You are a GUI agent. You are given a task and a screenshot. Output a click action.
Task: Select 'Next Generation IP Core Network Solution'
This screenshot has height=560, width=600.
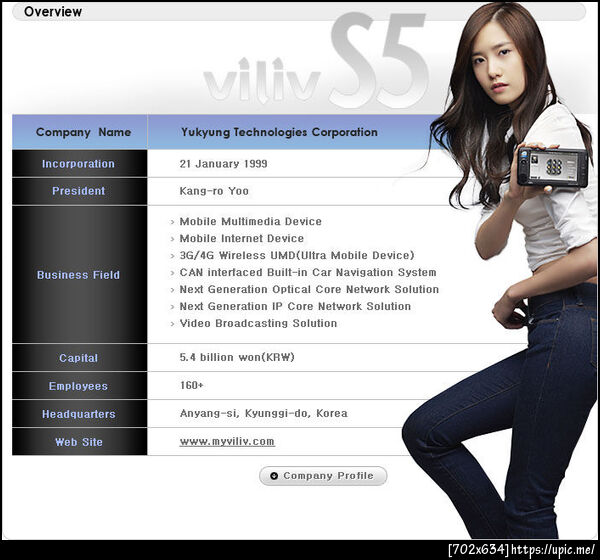[295, 306]
